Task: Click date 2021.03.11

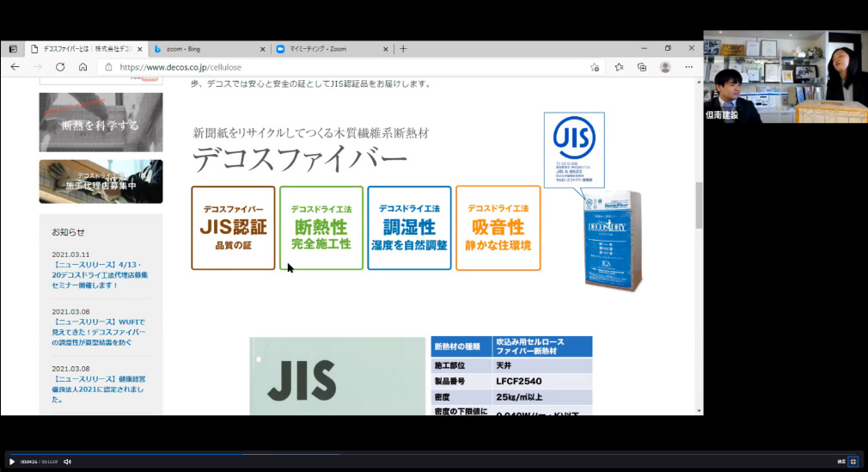Action: click(x=70, y=254)
